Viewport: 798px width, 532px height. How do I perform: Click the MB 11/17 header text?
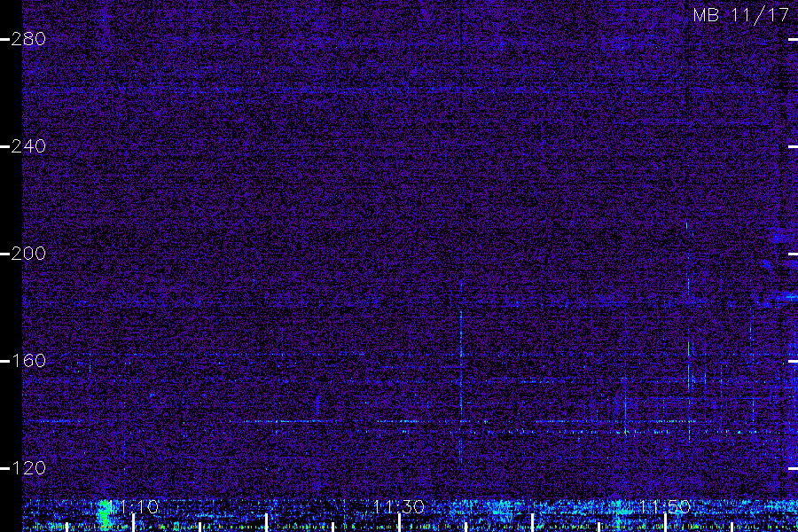741,15
